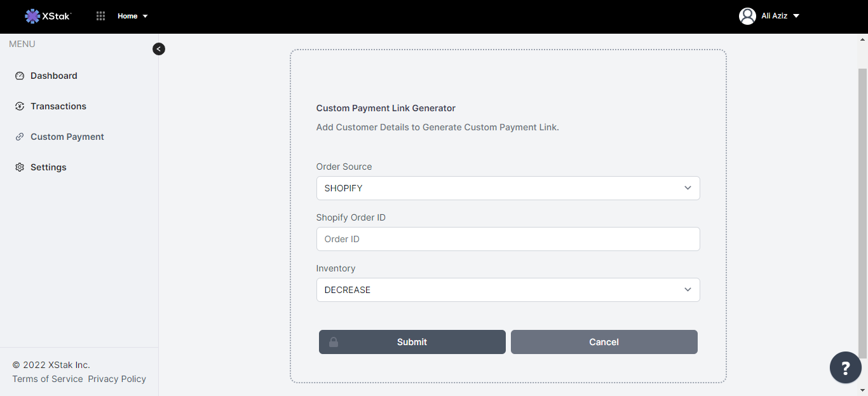This screenshot has height=396, width=868.
Task: Open the Terms of Service link
Action: (x=48, y=379)
